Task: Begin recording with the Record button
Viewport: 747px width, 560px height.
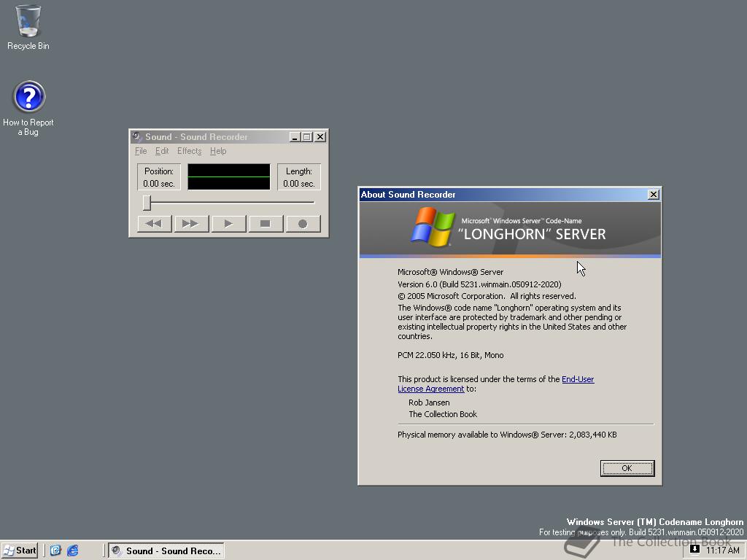Action: point(303,223)
